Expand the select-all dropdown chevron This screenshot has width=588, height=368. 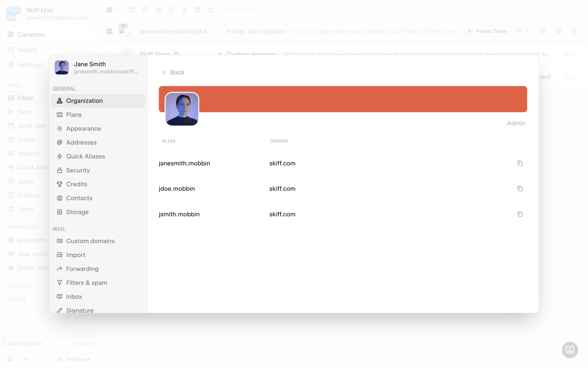(118, 10)
